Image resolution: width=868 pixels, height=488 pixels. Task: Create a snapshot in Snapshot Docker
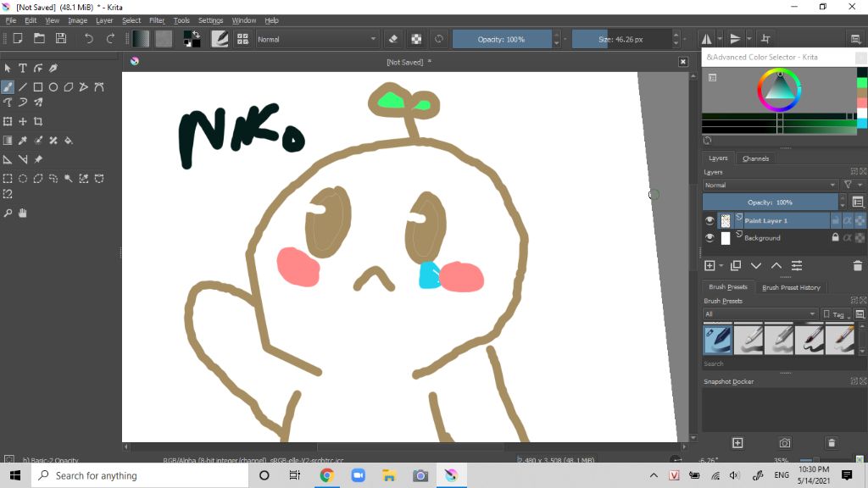[738, 443]
